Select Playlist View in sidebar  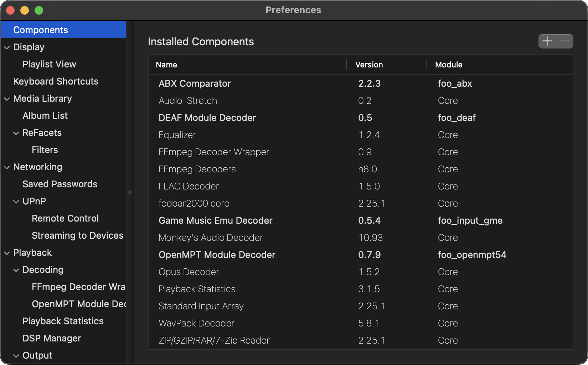[49, 64]
